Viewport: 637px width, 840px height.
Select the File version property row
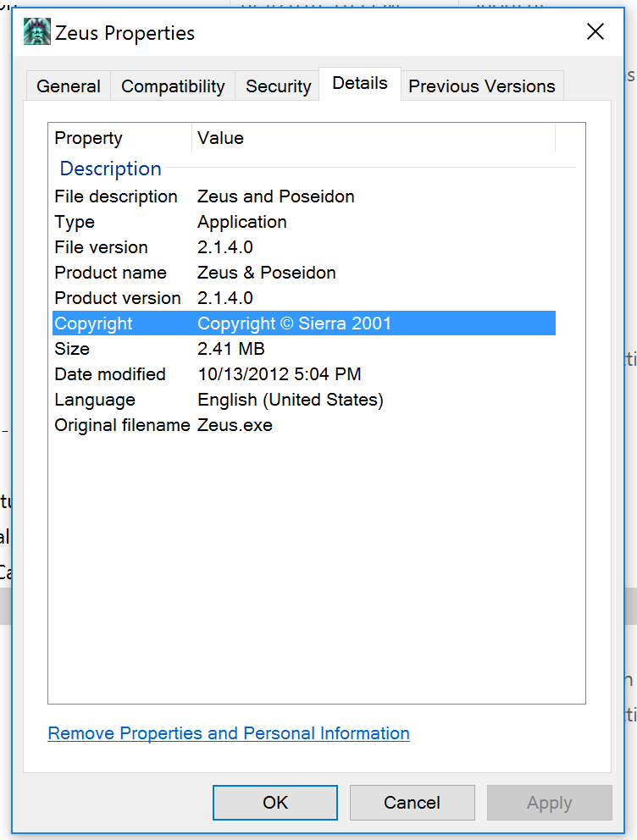click(304, 247)
